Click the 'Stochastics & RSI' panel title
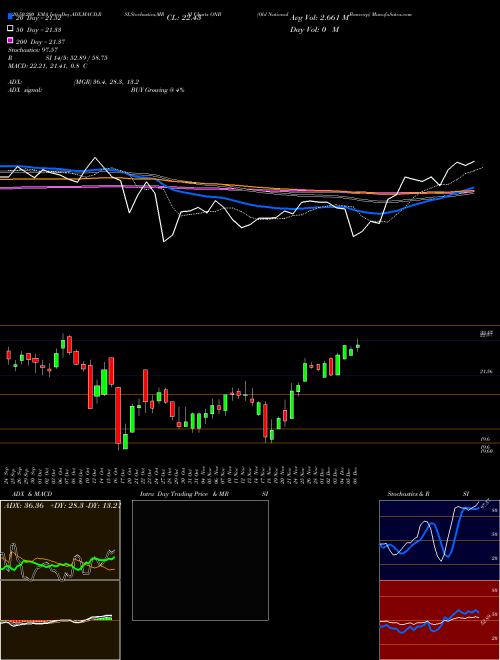Screen dimensions: 500x660 pos(428,494)
